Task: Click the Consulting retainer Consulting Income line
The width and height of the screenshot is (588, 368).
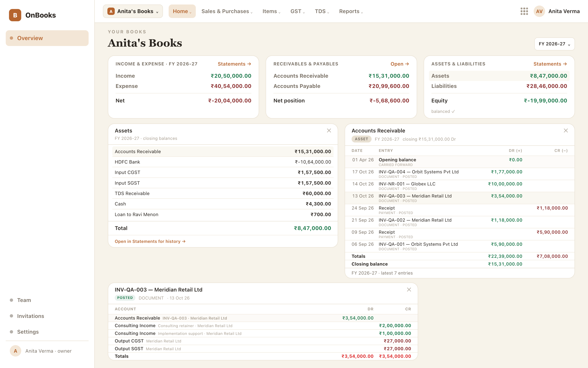Action: [x=263, y=326]
